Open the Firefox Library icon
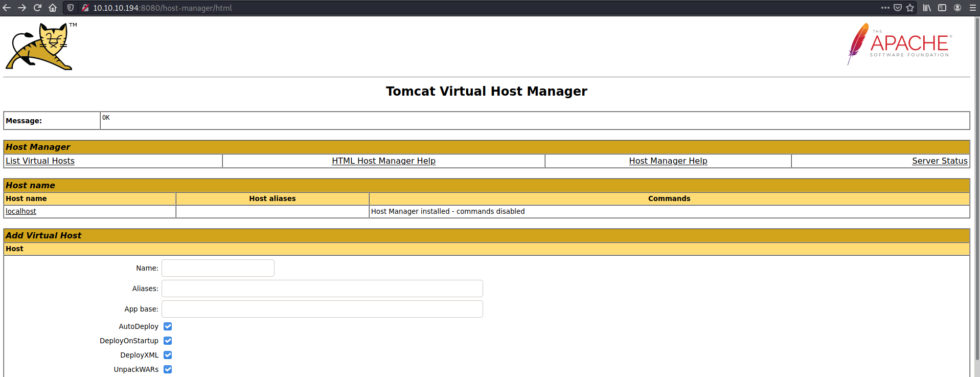Screen dimensions: 980x377 pyautogui.click(x=927, y=8)
